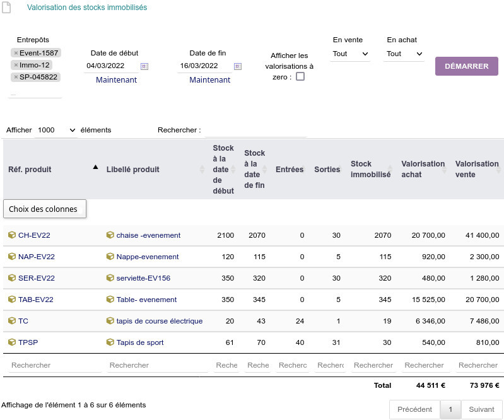Open the end date calendar picker icon
This screenshot has height=420, width=504.
pyautogui.click(x=238, y=66)
